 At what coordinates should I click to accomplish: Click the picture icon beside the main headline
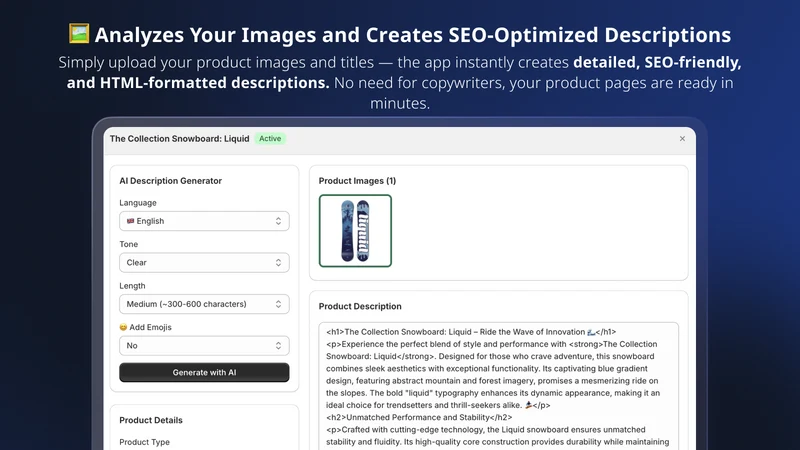[x=79, y=34]
